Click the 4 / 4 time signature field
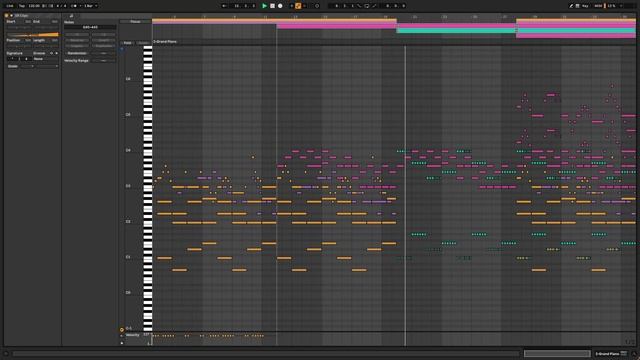 [61, 6]
